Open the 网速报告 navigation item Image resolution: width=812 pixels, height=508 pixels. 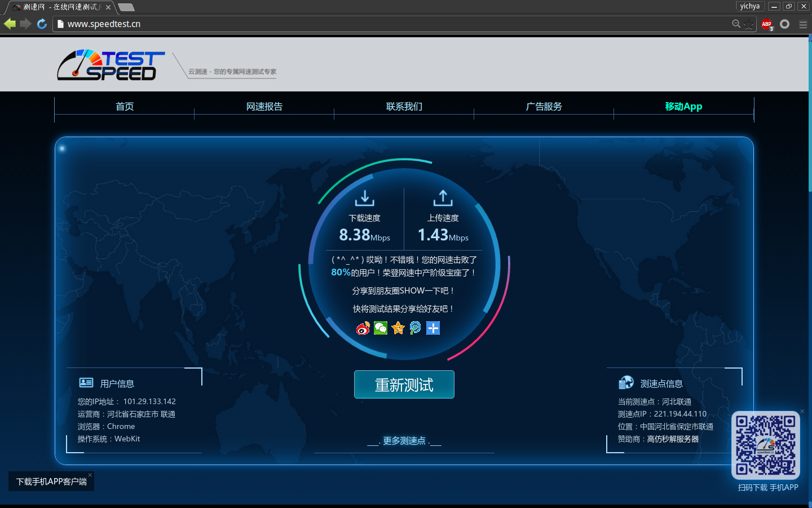[264, 106]
